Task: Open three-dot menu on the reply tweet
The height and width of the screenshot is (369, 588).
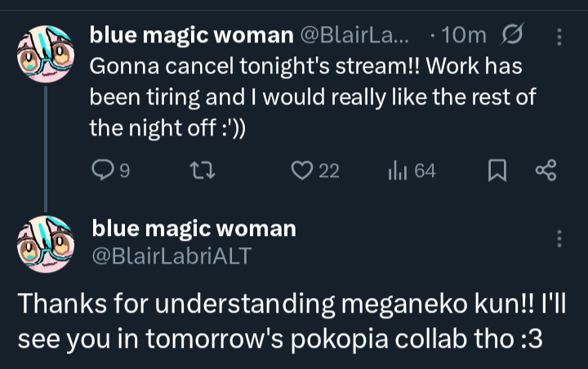Action: (x=559, y=238)
